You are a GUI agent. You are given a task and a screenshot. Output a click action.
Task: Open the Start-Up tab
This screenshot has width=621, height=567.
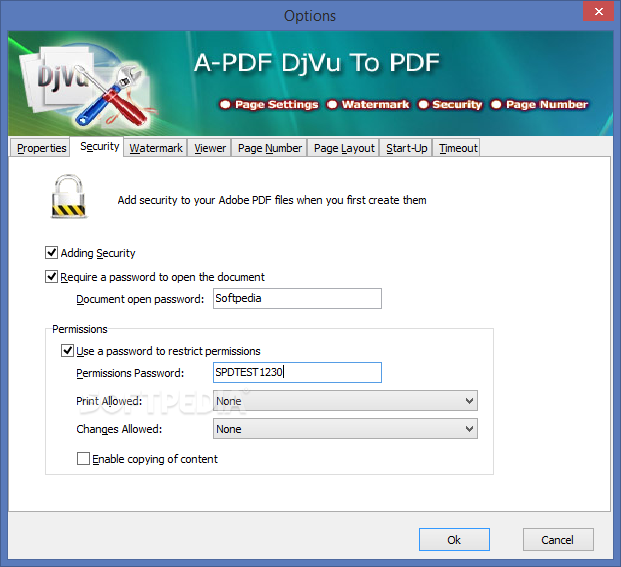click(406, 148)
